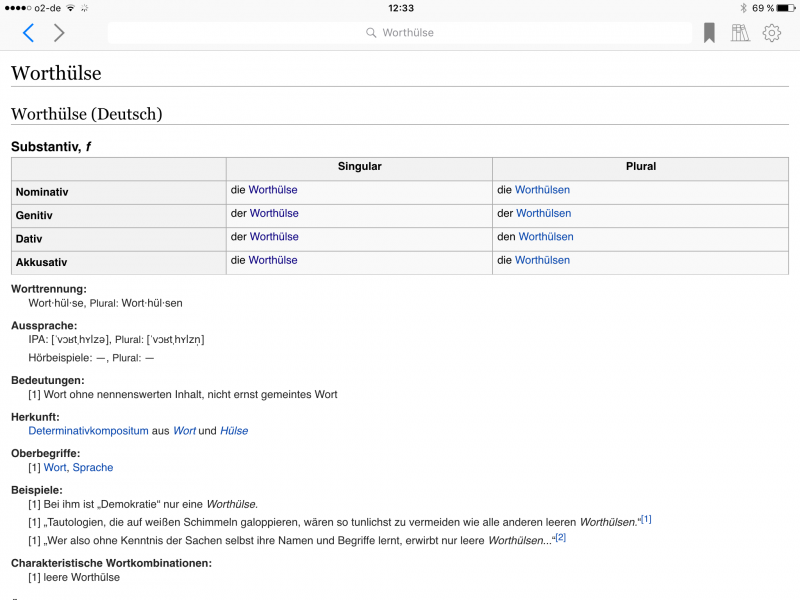This screenshot has width=800, height=600.
Task: Click Dativ plural Worthülsen link
Action: [x=546, y=237]
